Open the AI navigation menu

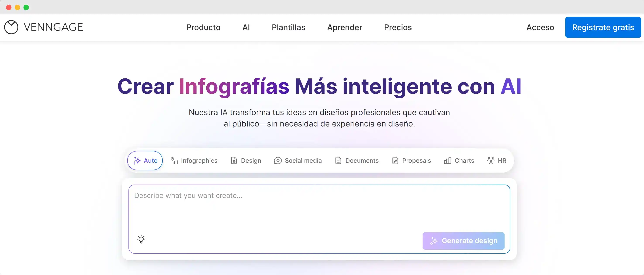pyautogui.click(x=246, y=27)
